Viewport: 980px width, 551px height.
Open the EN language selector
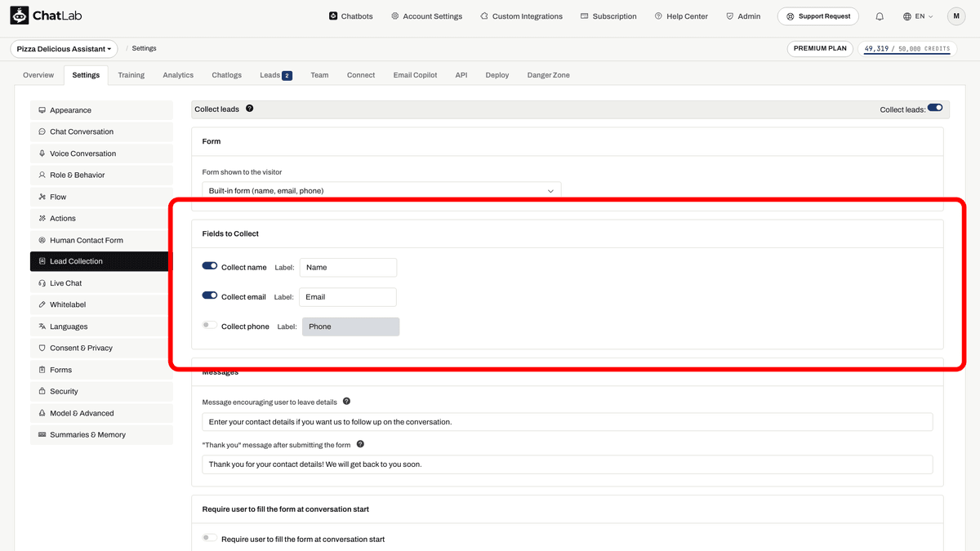918,16
